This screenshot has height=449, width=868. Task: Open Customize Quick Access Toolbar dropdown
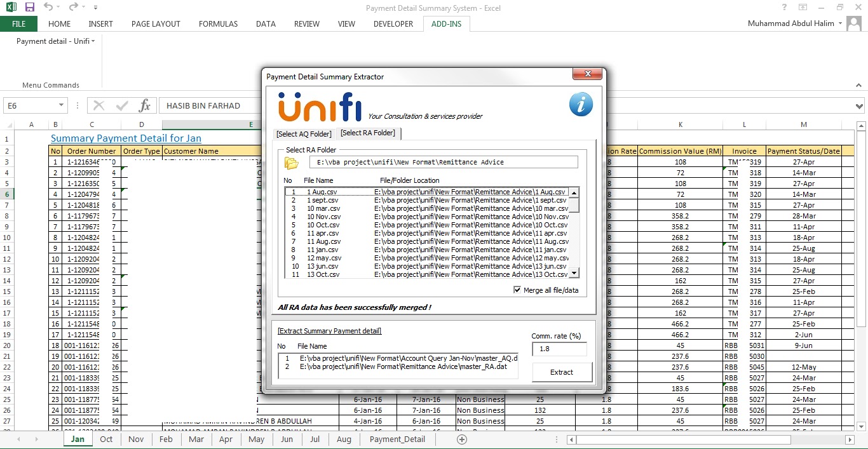point(95,8)
